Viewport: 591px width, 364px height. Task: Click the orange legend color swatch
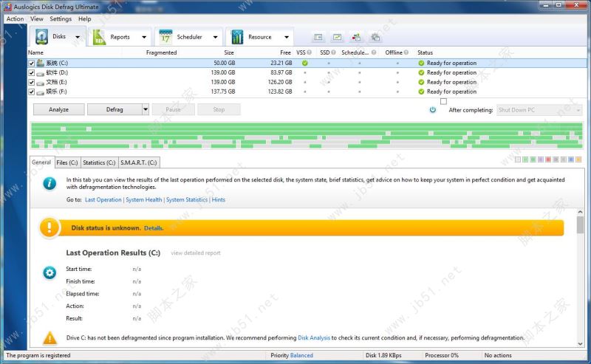[578, 159]
